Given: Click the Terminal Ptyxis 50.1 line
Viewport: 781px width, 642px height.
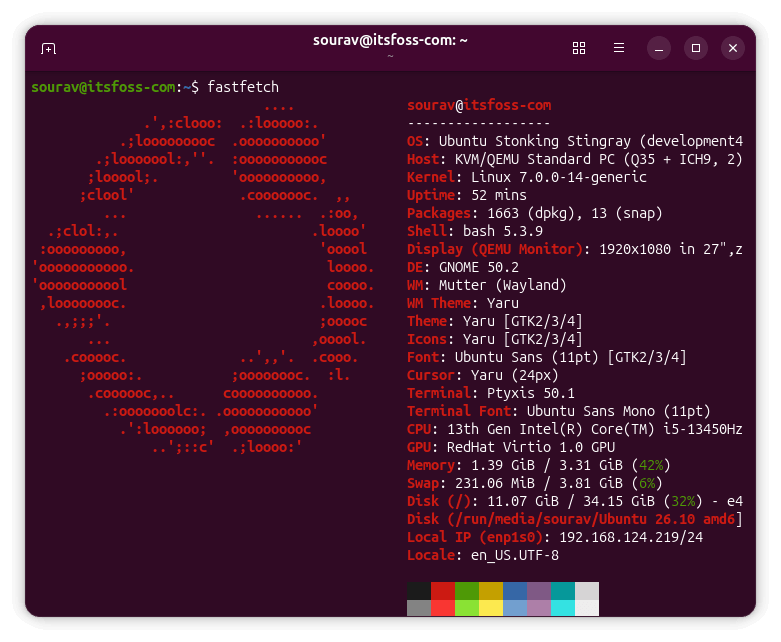Looking at the screenshot, I should [491, 393].
